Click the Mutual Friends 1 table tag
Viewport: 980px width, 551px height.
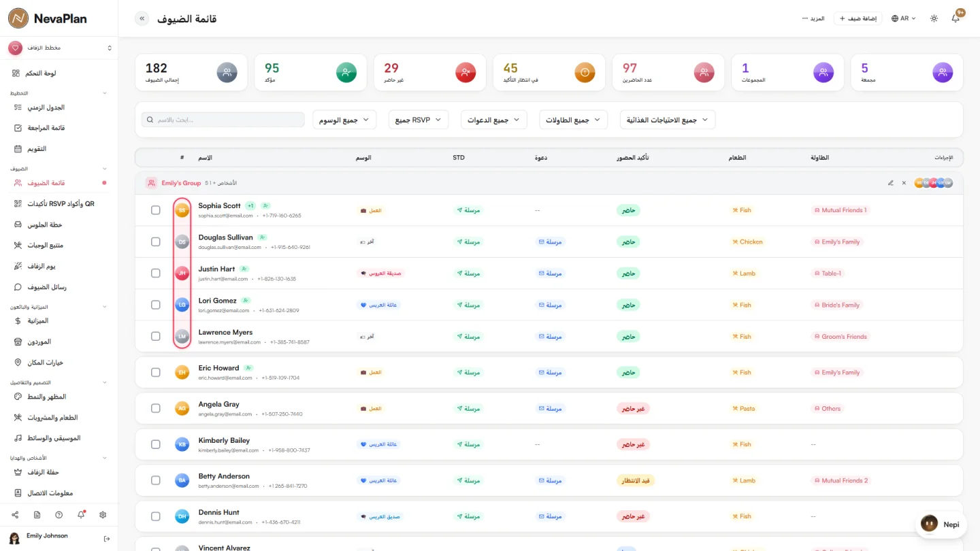840,210
